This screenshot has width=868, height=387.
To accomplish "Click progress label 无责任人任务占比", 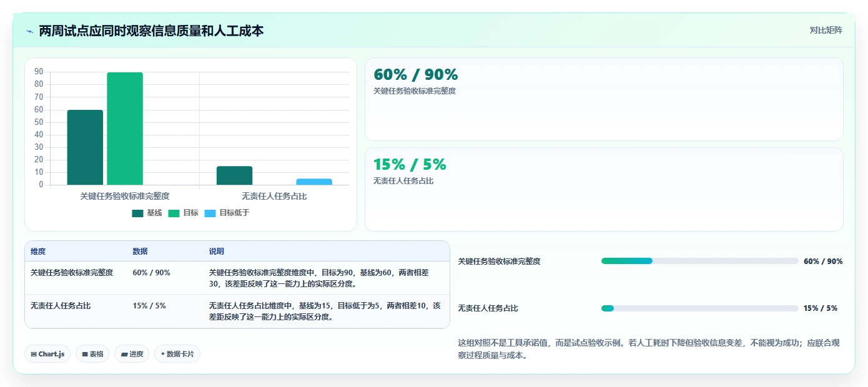I will [x=488, y=308].
